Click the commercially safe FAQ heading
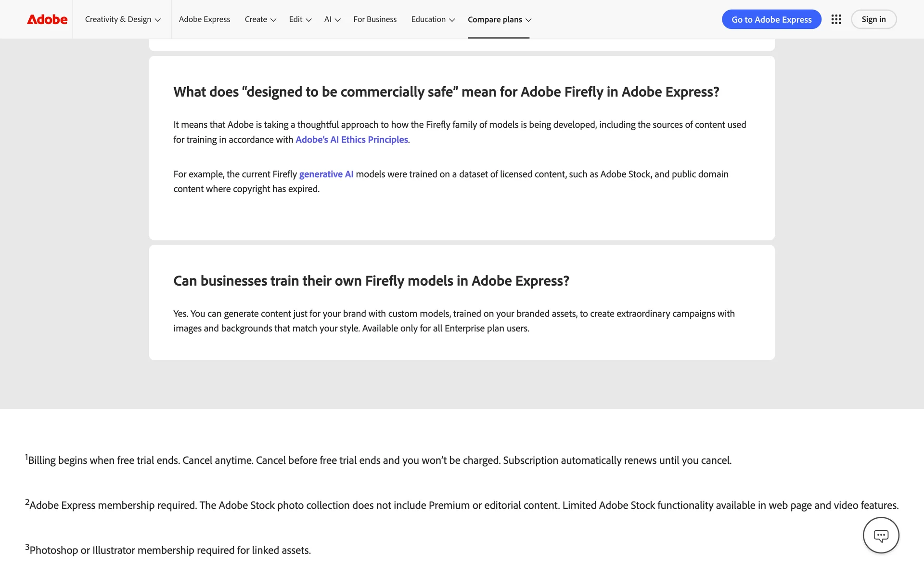The image size is (924, 578). click(446, 92)
